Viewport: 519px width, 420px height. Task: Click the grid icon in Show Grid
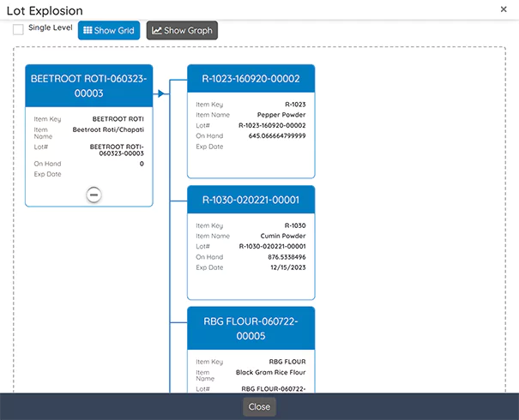coord(88,31)
